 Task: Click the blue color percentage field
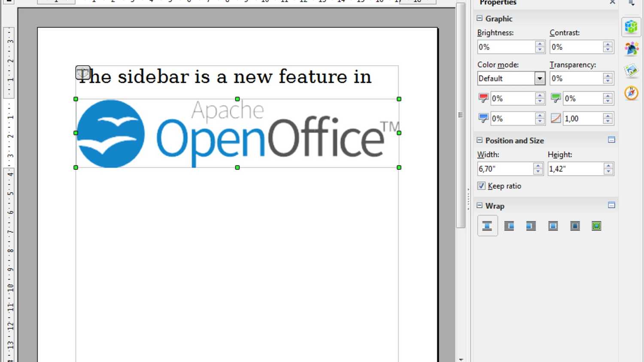[x=513, y=118]
